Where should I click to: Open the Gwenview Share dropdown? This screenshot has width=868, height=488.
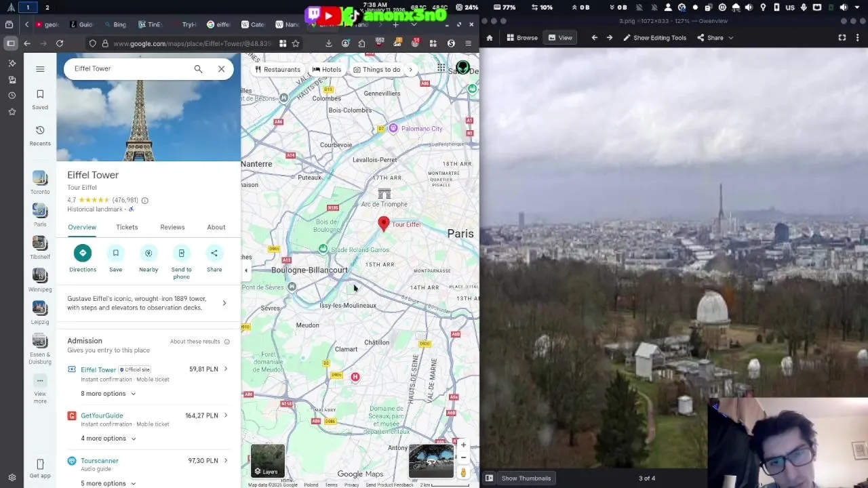tap(715, 38)
